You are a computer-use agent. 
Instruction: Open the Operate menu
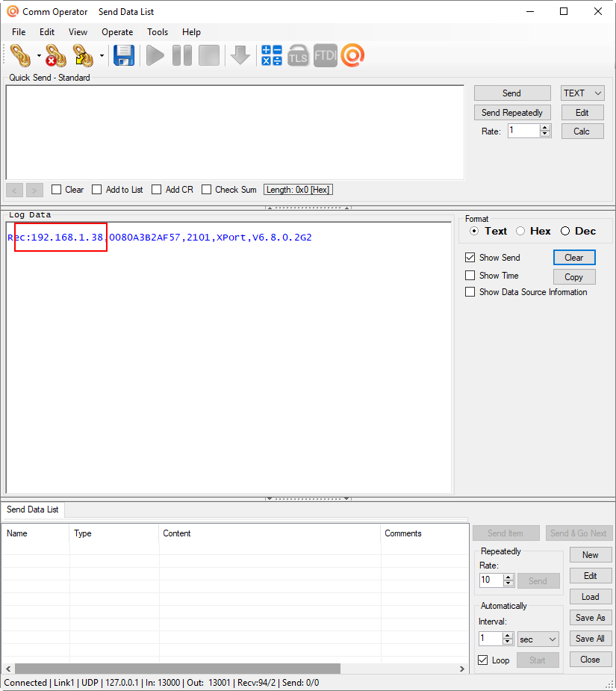click(x=117, y=32)
